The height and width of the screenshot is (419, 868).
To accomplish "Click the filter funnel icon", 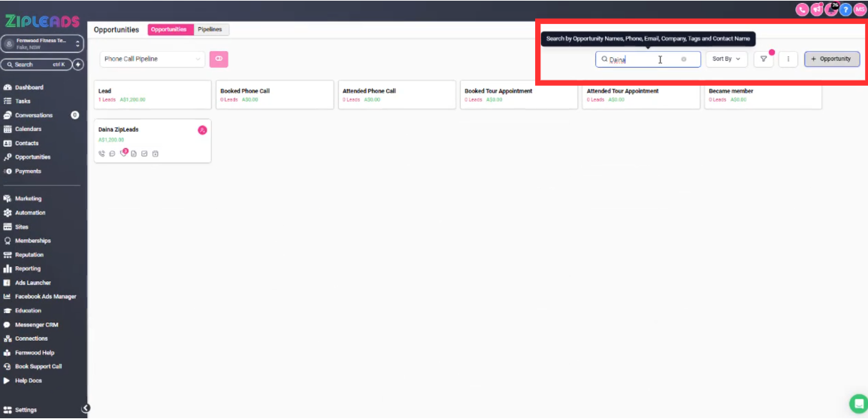I will click(764, 59).
